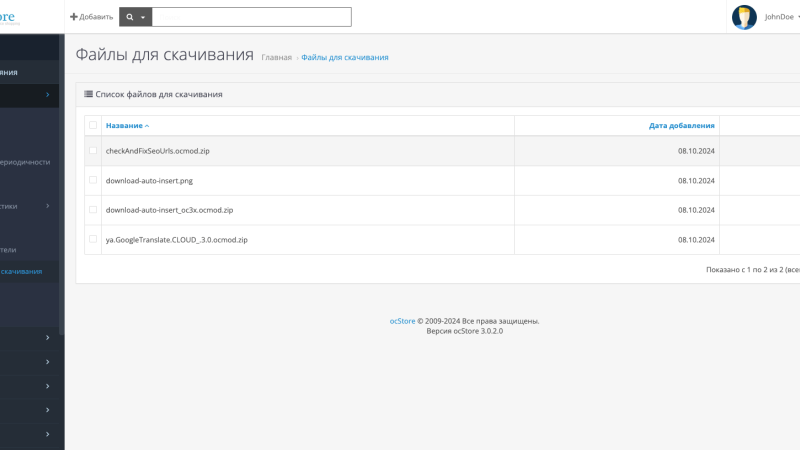Check the ya.GoogleTranslate.CLOUD_.3.0.ocmod.zip row checkbox
Viewport: 800px width, 450px height.
coord(93,239)
